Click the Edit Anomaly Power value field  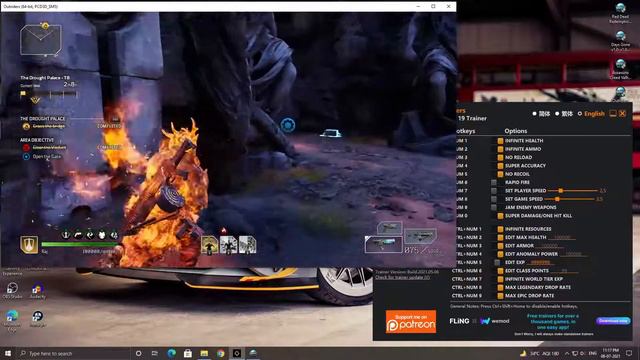click(x=575, y=254)
